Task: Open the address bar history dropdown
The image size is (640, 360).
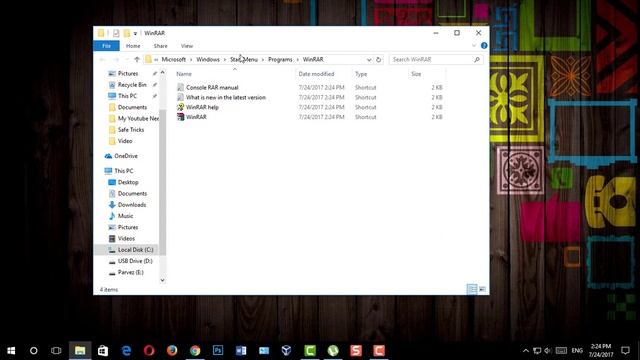Action: (x=369, y=60)
